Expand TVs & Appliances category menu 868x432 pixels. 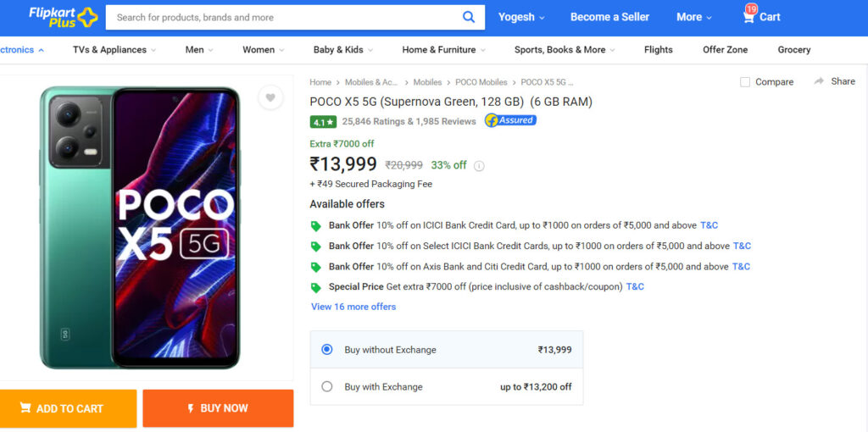(x=114, y=50)
